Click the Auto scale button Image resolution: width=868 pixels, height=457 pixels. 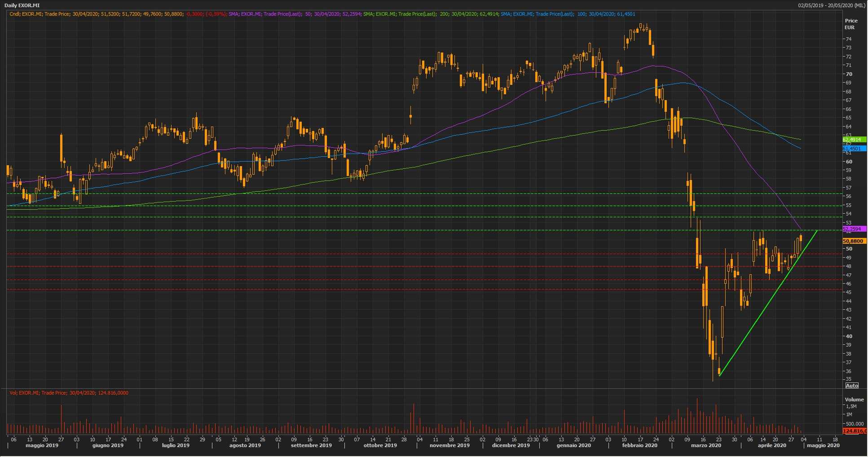click(852, 386)
